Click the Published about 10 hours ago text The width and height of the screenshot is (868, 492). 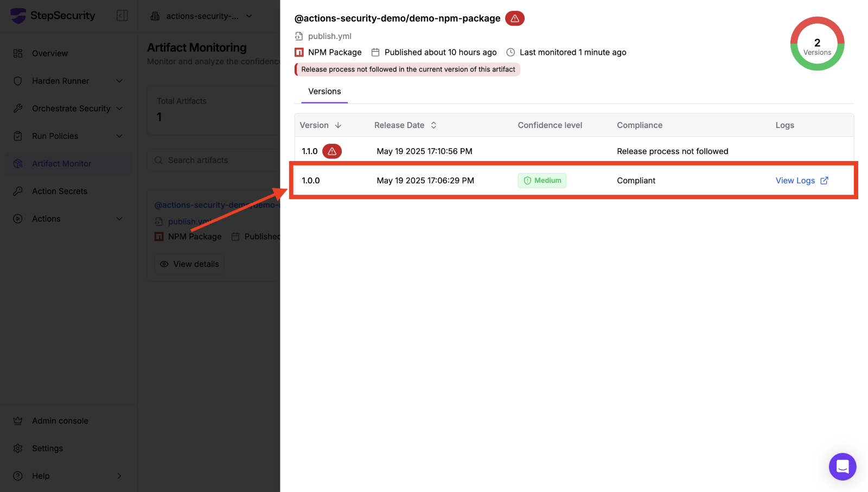pyautogui.click(x=441, y=52)
